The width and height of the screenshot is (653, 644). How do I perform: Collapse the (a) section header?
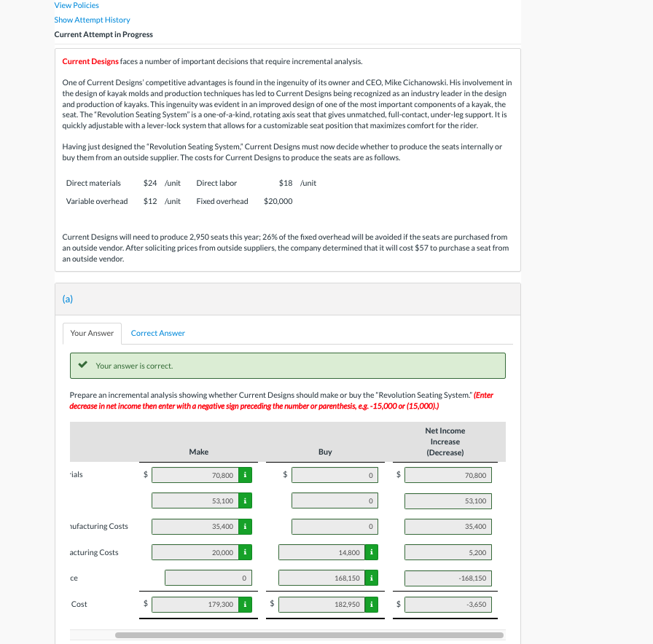(x=69, y=299)
